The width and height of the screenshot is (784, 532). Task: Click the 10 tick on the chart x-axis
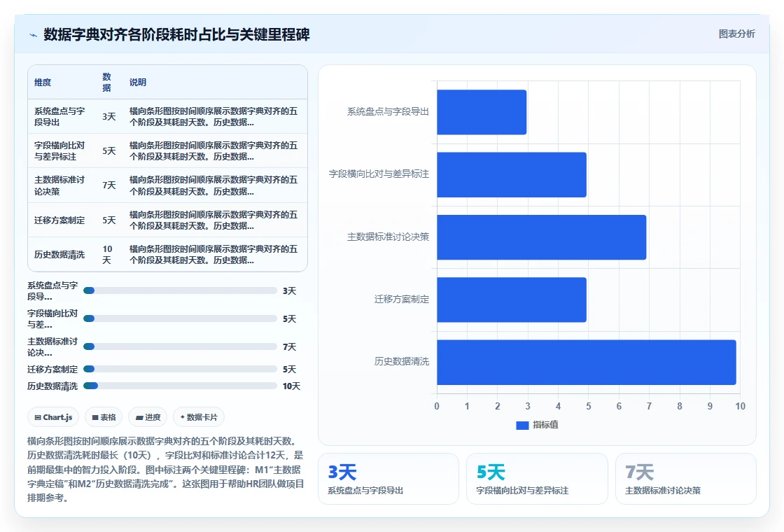pyautogui.click(x=740, y=407)
